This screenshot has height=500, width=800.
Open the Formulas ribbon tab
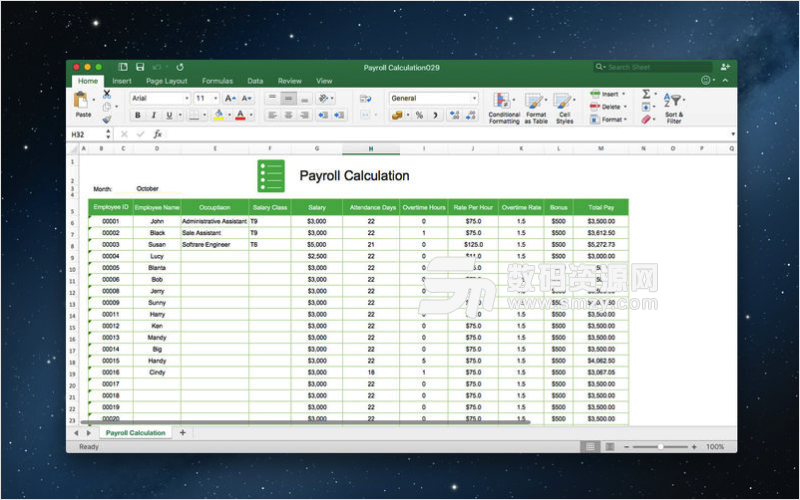(x=217, y=81)
